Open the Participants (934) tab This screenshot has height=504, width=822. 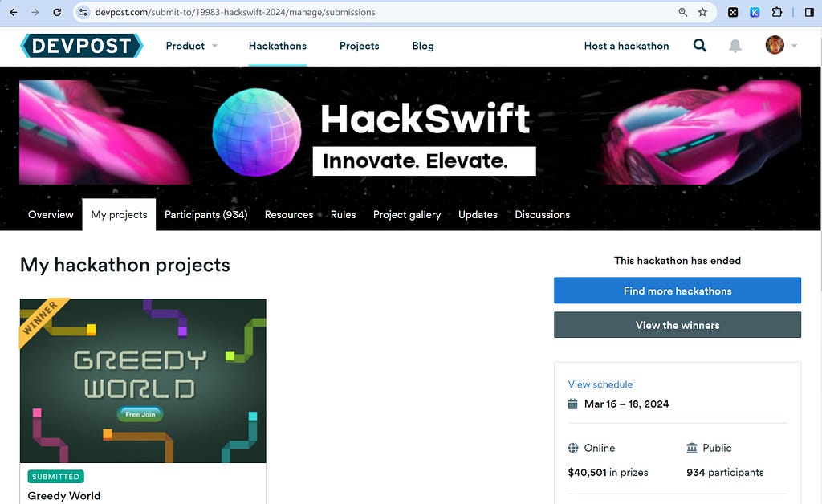coord(206,215)
